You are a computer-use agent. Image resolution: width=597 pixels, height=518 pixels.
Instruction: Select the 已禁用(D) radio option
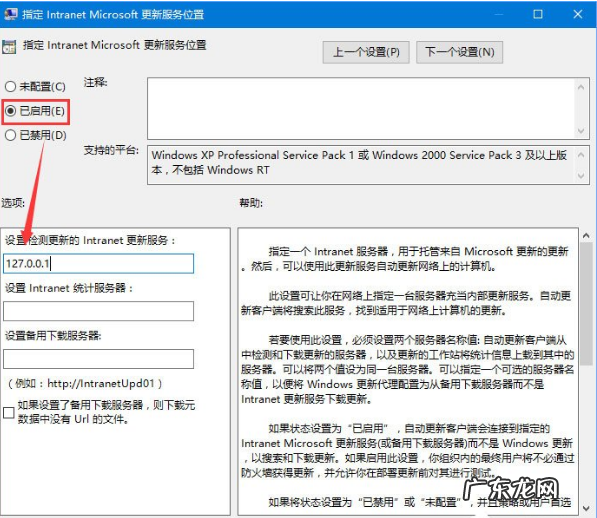[x=36, y=135]
